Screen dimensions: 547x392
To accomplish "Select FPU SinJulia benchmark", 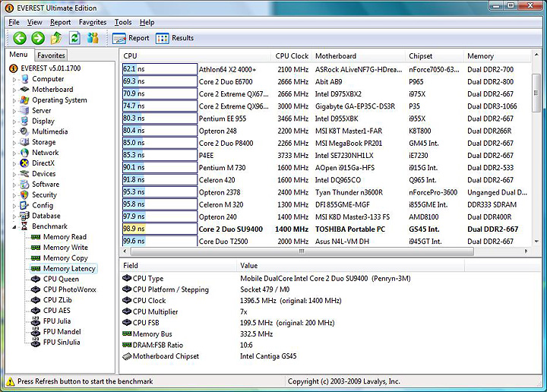I will pos(62,342).
